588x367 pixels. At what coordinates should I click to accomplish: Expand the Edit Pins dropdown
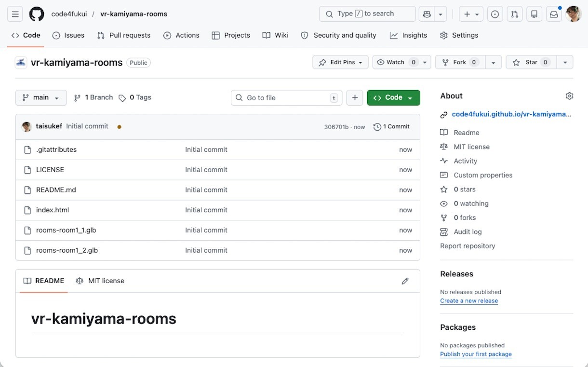tap(340, 62)
